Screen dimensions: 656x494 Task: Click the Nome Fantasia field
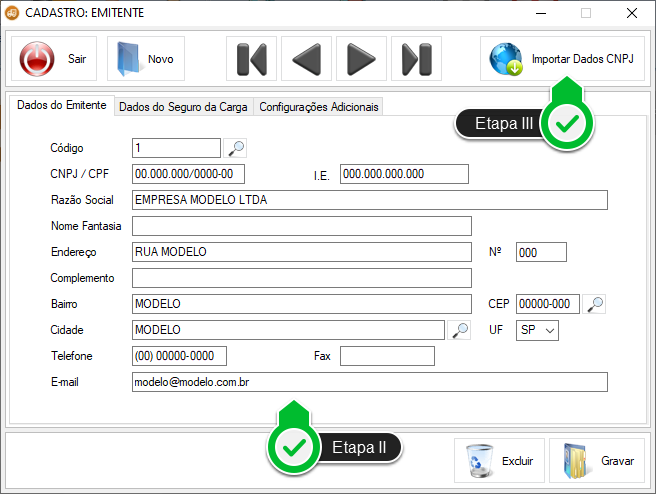302,226
